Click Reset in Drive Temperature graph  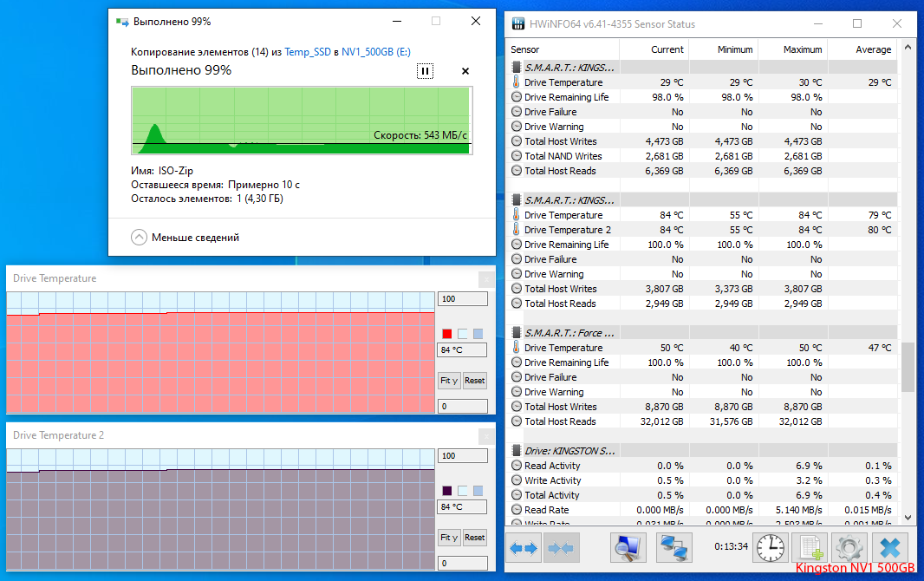click(x=474, y=381)
